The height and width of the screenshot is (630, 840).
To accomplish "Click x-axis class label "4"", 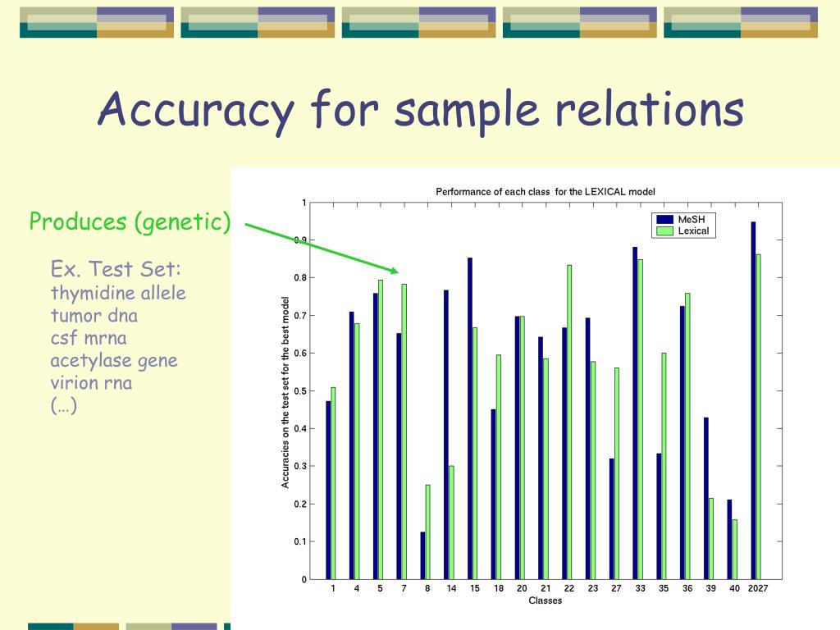I will 357,588.
